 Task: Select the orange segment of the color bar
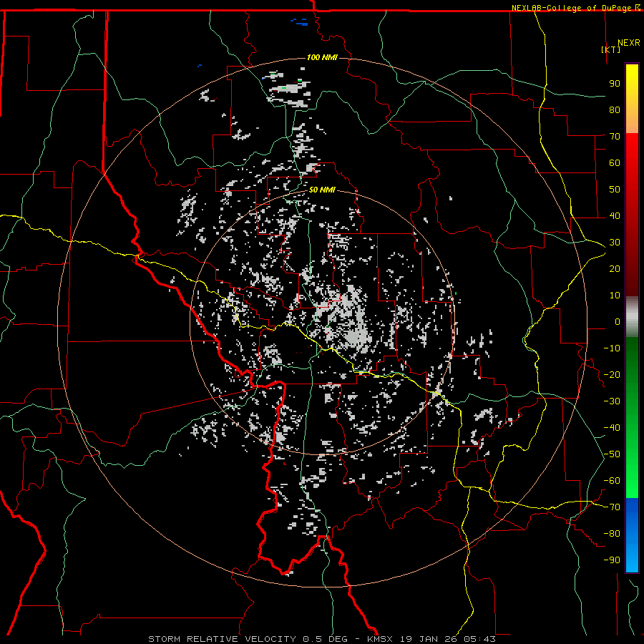632,120
